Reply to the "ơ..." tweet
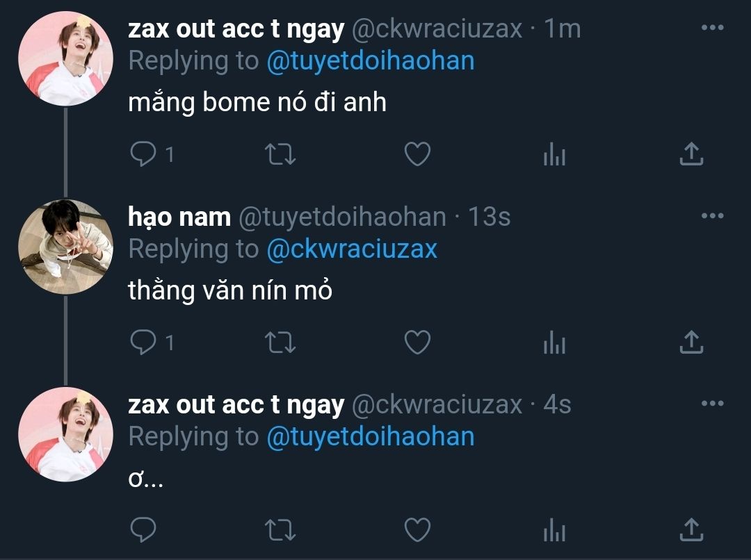 [x=143, y=530]
